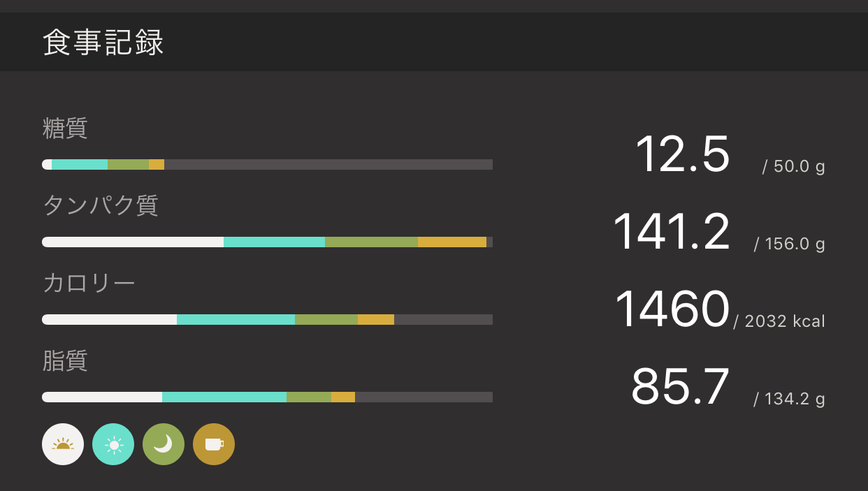Select the lunch sun icon
The width and height of the screenshot is (868, 491).
[113, 444]
